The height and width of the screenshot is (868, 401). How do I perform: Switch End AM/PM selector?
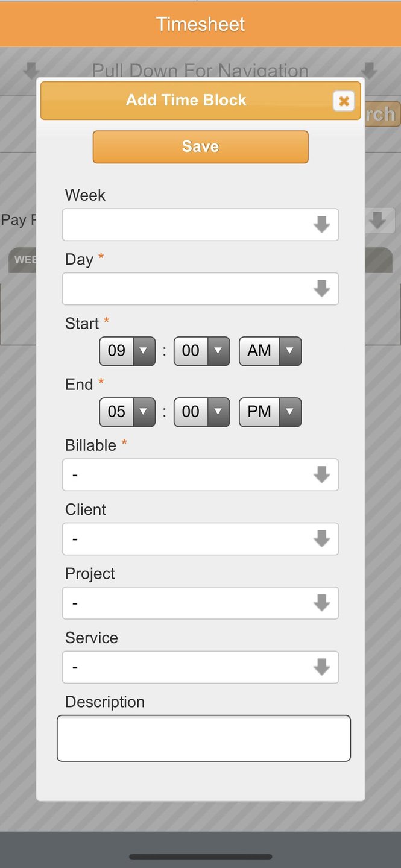[x=270, y=412]
